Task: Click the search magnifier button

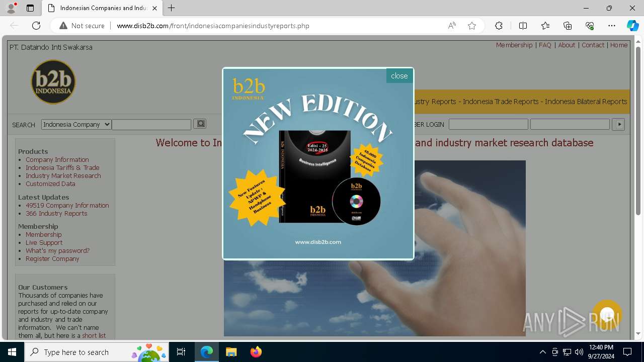Action: click(x=200, y=124)
